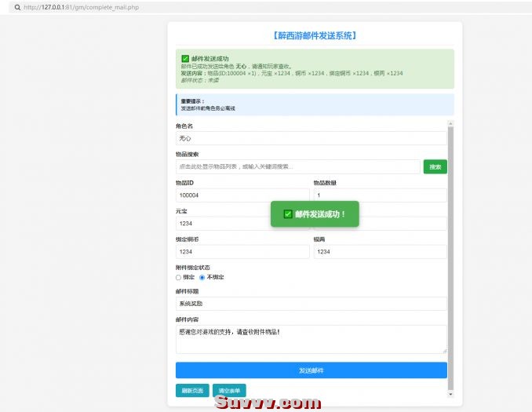Click into the 角色名 input field

point(311,138)
